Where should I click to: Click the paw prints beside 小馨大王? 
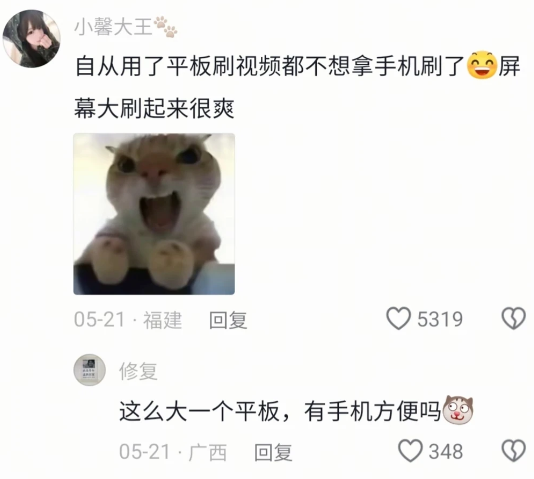[x=166, y=27]
